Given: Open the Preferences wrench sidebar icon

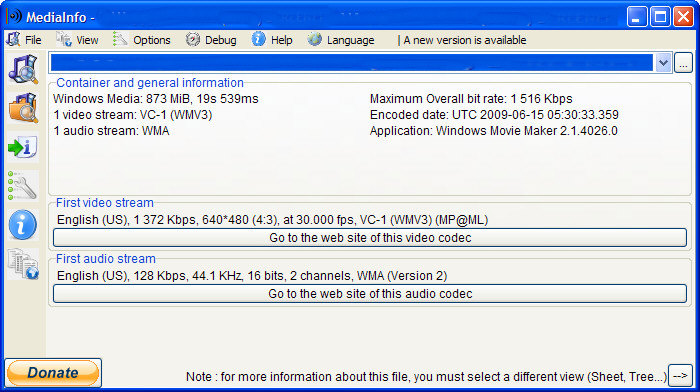Looking at the screenshot, I should pyautogui.click(x=23, y=186).
